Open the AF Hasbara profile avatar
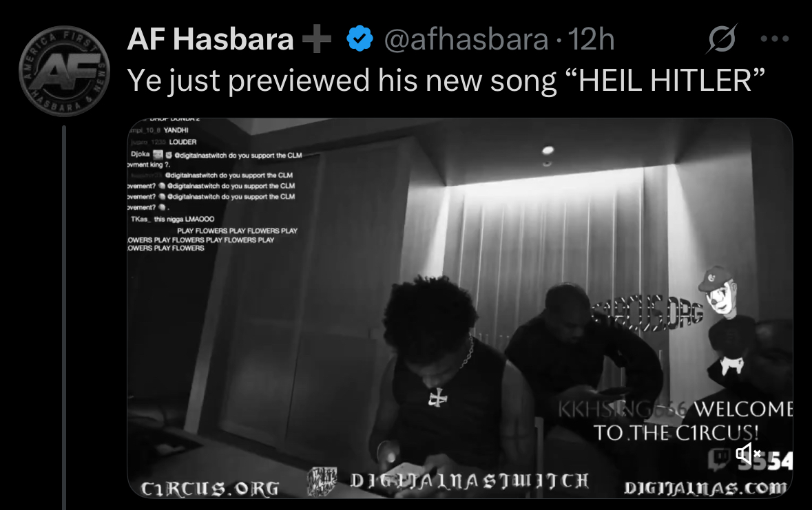Image resolution: width=812 pixels, height=510 pixels. point(64,71)
